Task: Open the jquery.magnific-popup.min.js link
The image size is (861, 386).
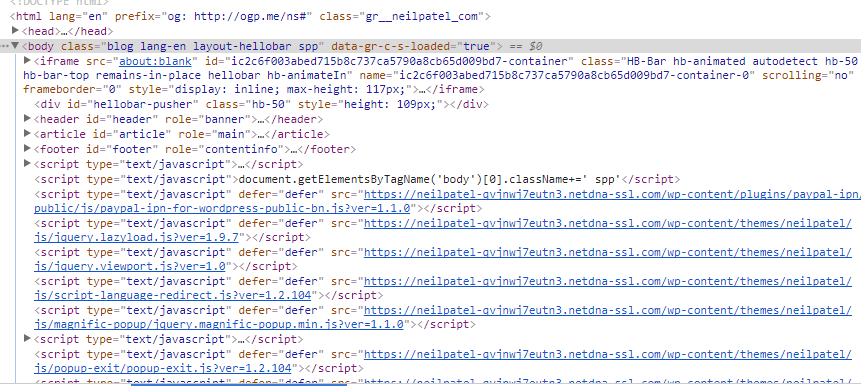Action: [x=219, y=325]
